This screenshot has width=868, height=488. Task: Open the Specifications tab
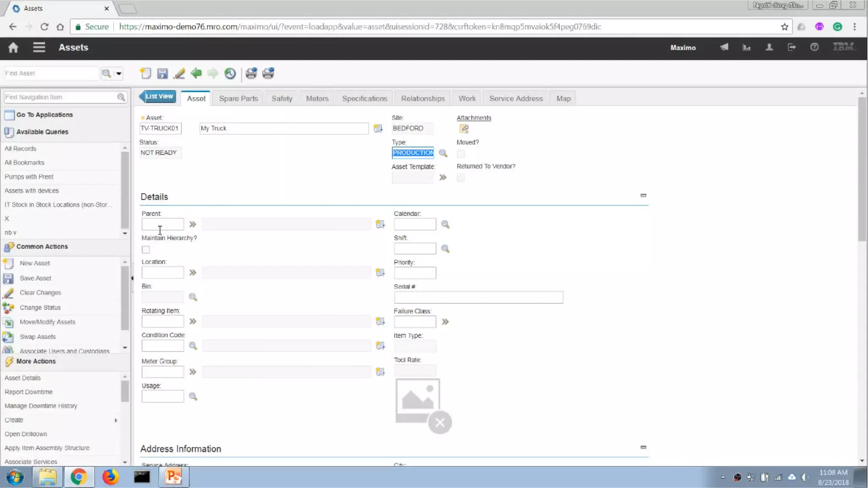coord(364,98)
